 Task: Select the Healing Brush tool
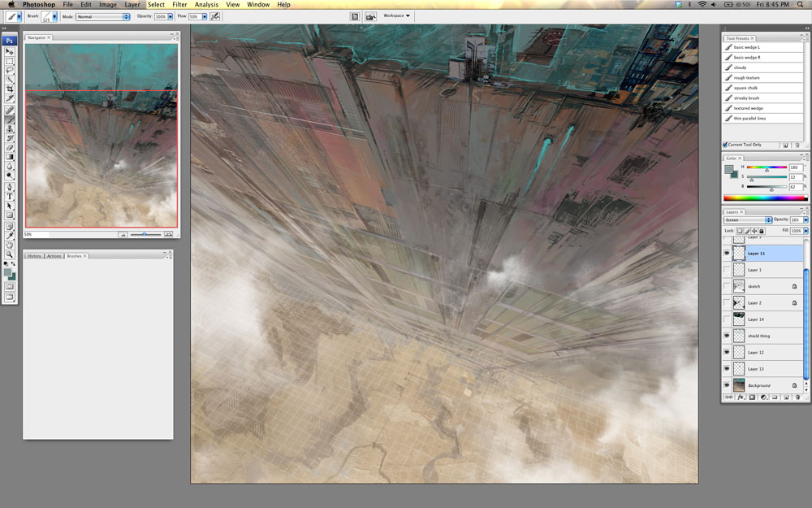(x=9, y=110)
